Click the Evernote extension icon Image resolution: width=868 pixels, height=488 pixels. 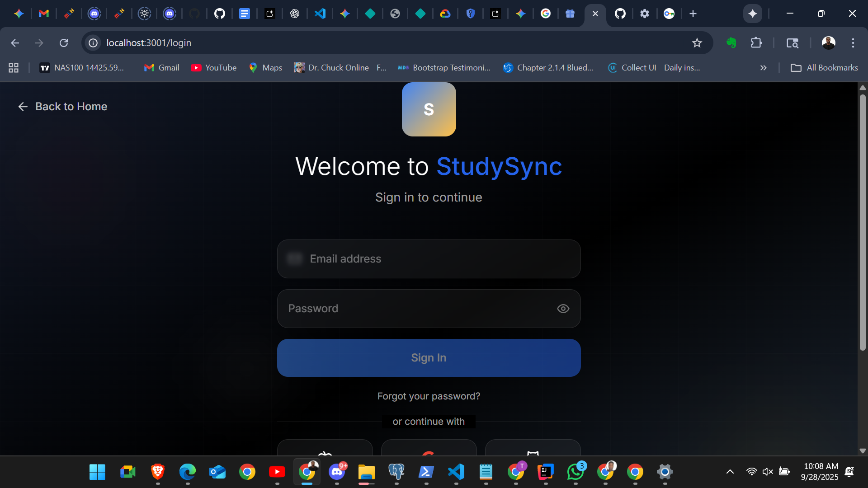click(x=731, y=43)
